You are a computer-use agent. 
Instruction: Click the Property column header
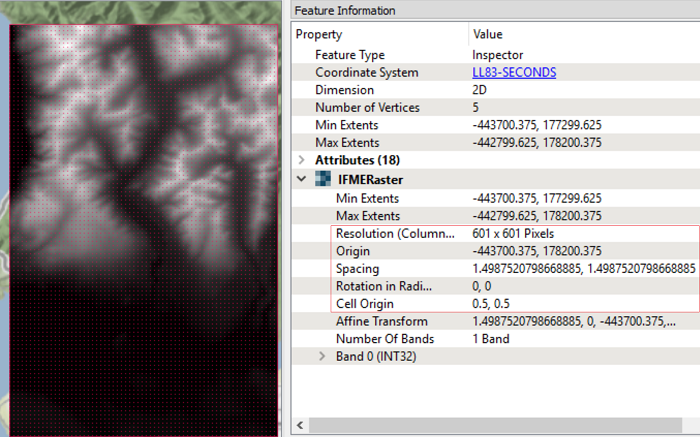click(x=319, y=34)
